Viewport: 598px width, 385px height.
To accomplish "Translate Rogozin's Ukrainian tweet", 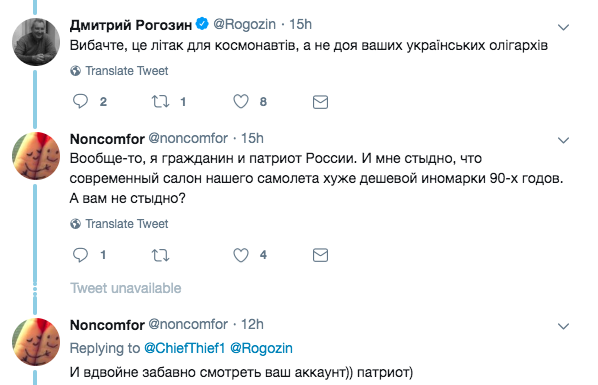I will (119, 71).
